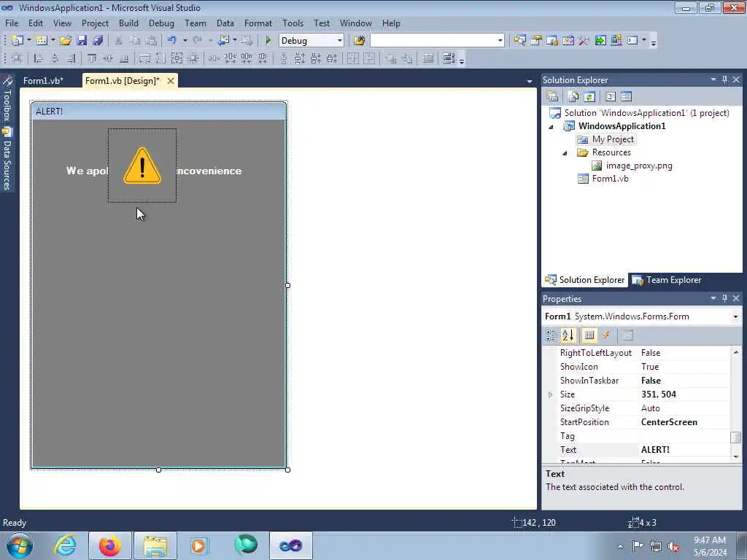Open the document tabs list dropdown arrow
Screen dimensions: 747x560
[x=530, y=81]
